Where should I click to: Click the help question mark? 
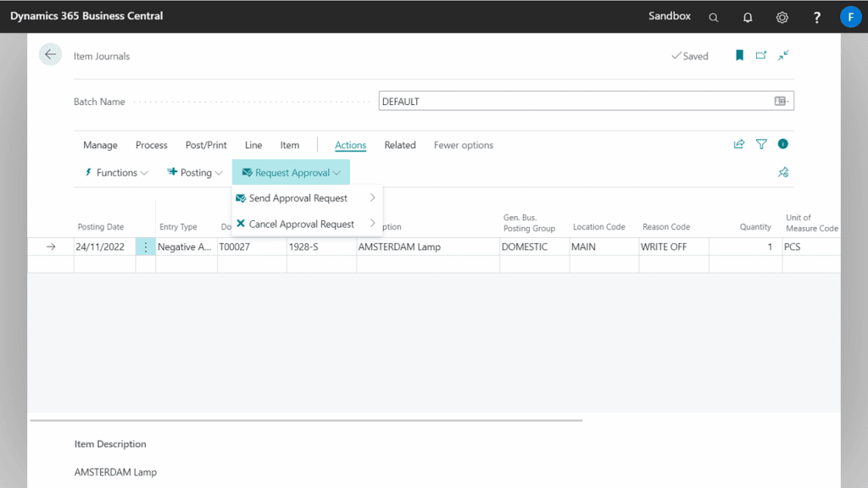(817, 17)
